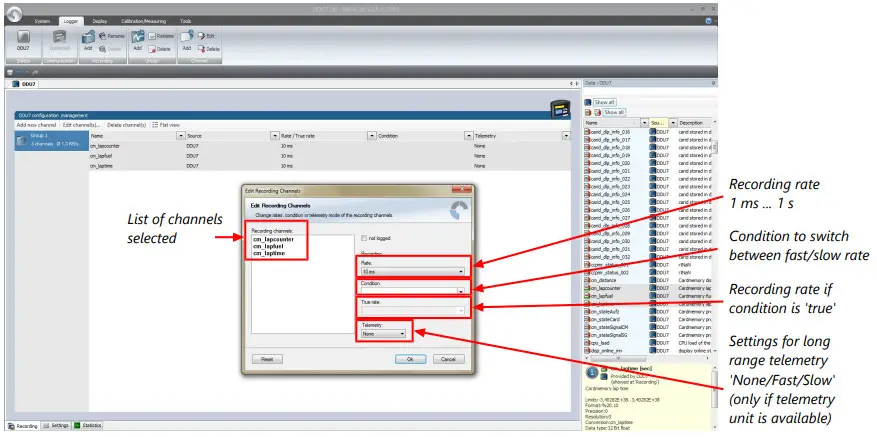Open the Condition combo box in dialog
This screenshot has height=437, width=877.
coord(413,291)
